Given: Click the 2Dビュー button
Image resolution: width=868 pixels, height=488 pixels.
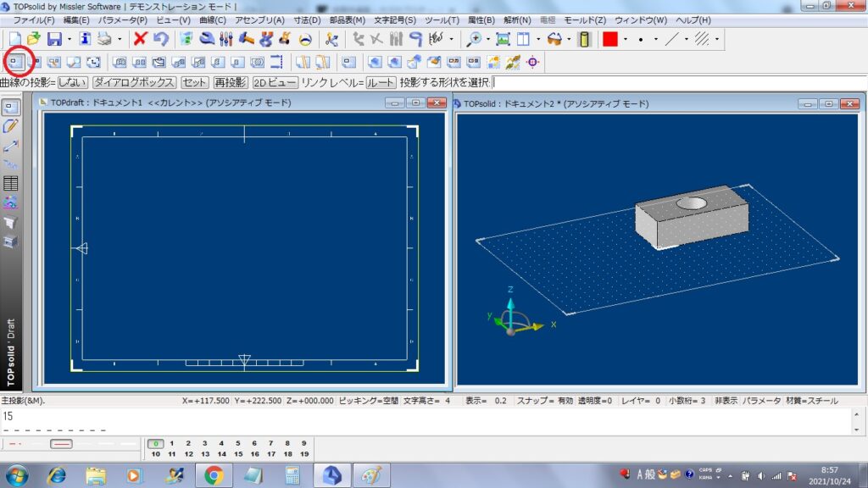Looking at the screenshot, I should click(x=275, y=82).
